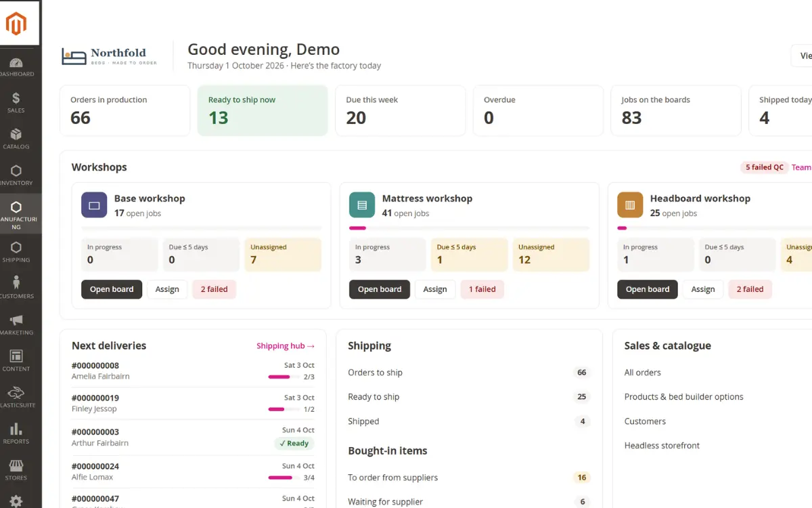Image resolution: width=812 pixels, height=508 pixels.
Task: Click 'Due ≤ 5 days' tile in Mattress workshop
Action: click(x=469, y=255)
